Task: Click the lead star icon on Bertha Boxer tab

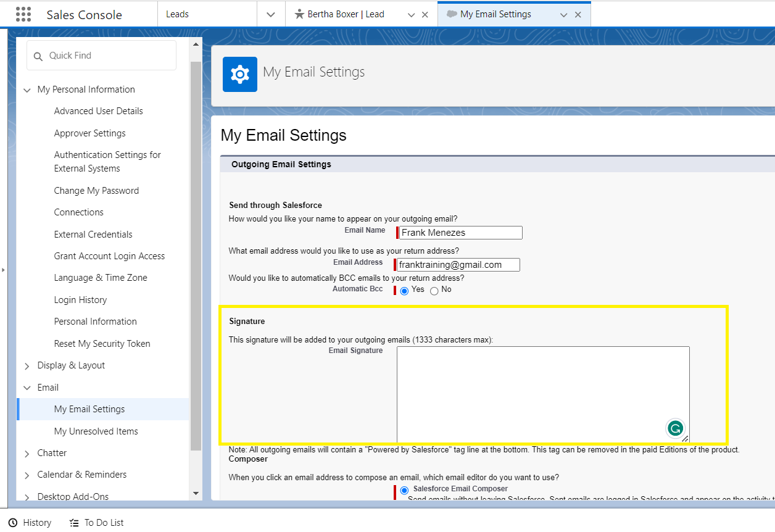Action: point(299,14)
